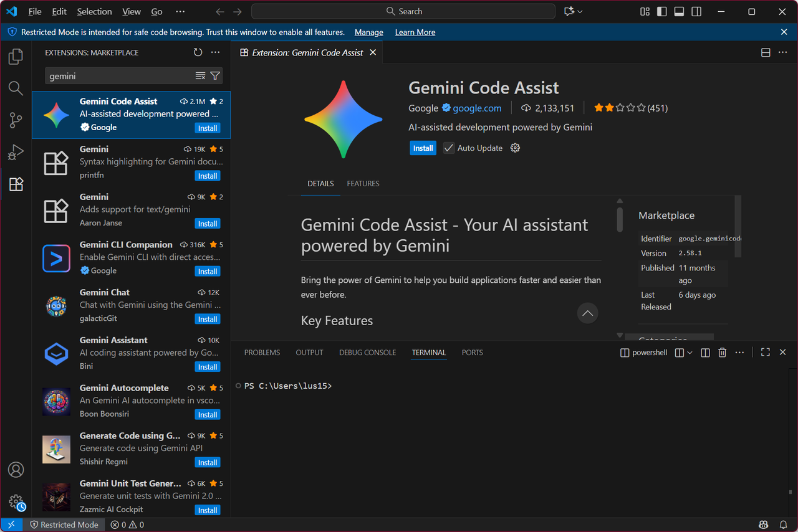Open the Manage gear in activity bar
Image resolution: width=798 pixels, height=532 pixels.
pos(16,502)
